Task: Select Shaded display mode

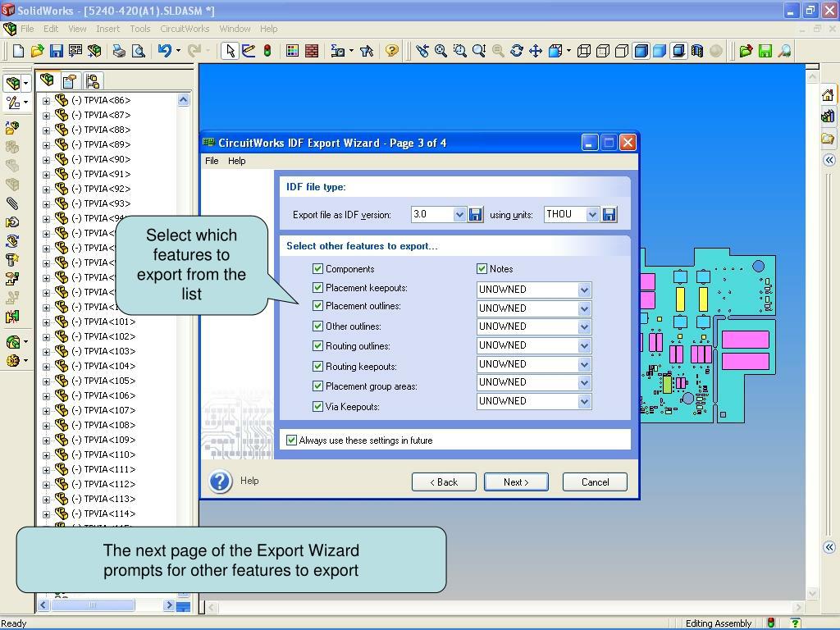Action: tap(660, 51)
